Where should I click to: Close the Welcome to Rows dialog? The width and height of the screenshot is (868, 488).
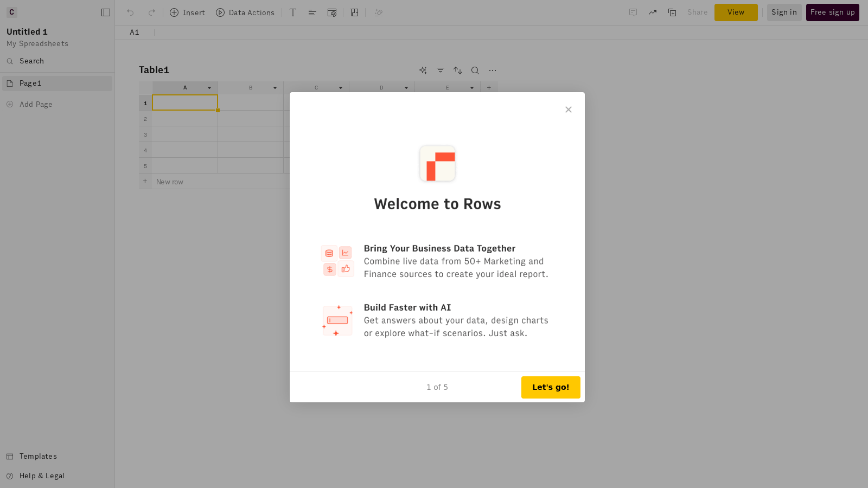(569, 110)
